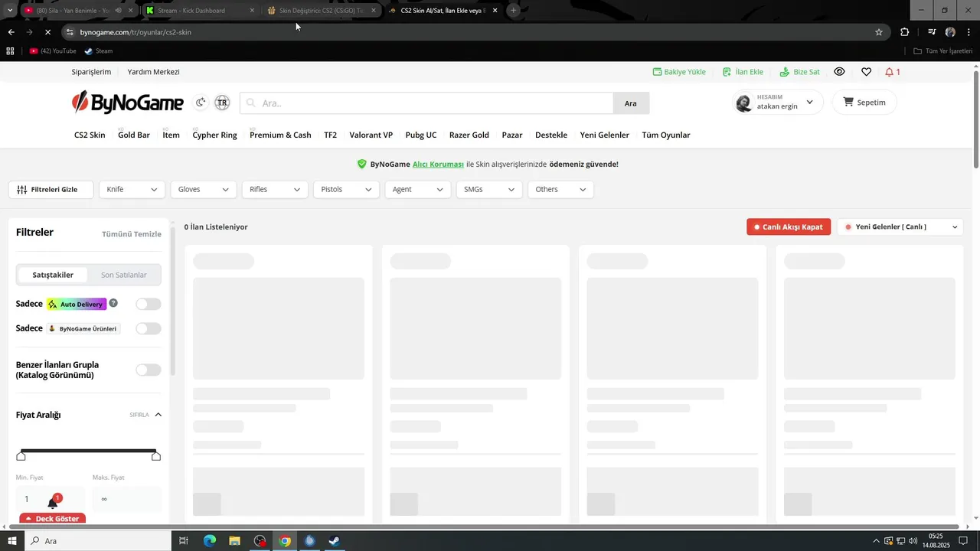
Task: Select the Son Satılanlar segment
Action: (123, 275)
